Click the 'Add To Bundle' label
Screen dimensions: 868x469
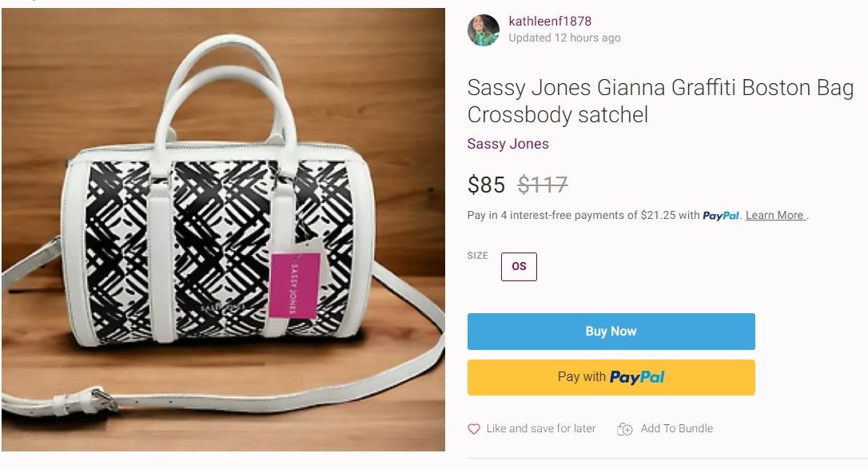[x=676, y=429]
